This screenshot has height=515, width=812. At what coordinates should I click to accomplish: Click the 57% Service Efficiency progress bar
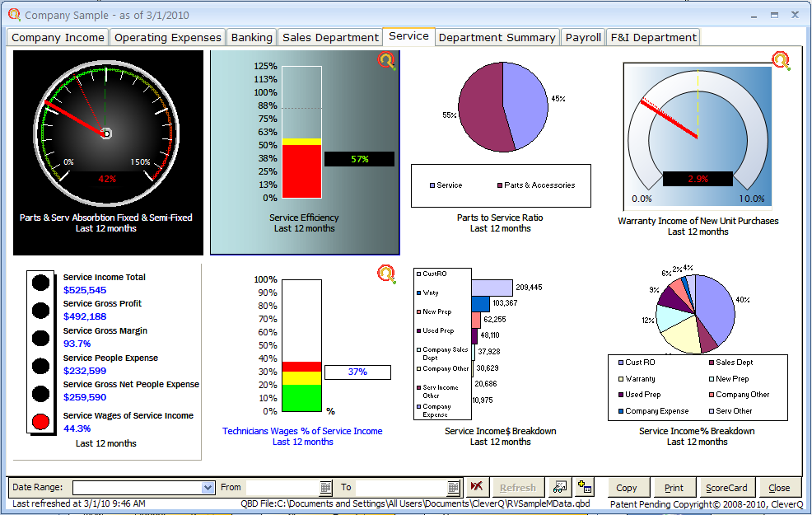coord(359,159)
